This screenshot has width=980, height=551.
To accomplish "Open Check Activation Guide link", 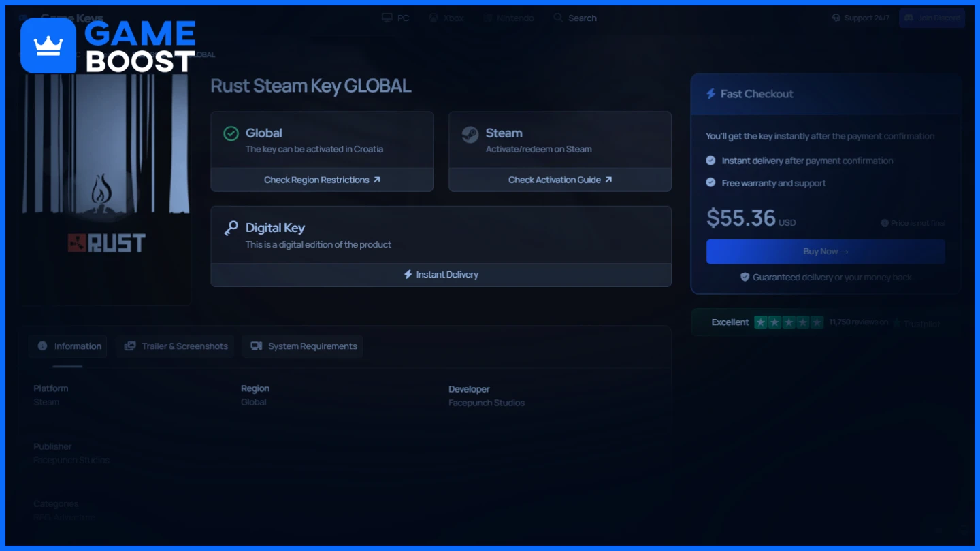I will pyautogui.click(x=560, y=180).
